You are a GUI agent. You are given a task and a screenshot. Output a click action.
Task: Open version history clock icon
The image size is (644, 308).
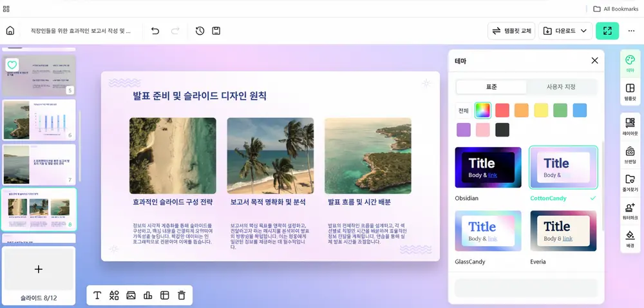coord(200,31)
